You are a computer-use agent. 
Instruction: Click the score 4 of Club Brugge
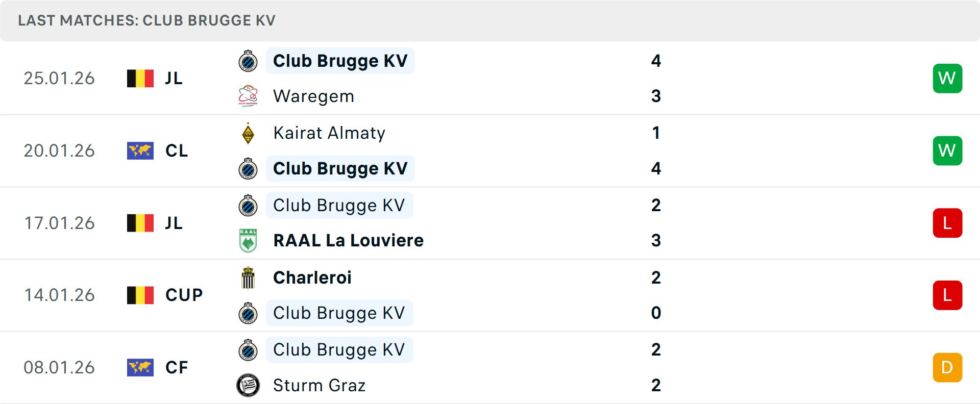point(657,61)
